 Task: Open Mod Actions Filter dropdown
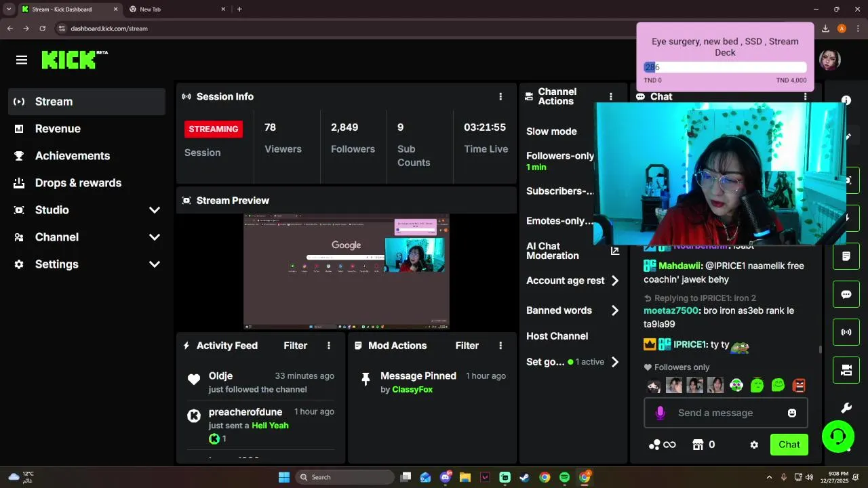pos(467,346)
